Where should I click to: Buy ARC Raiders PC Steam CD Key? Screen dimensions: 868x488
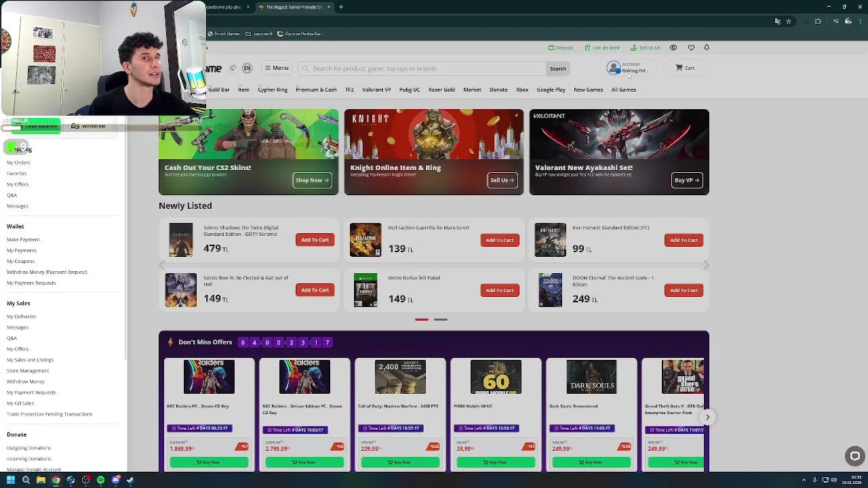209,462
